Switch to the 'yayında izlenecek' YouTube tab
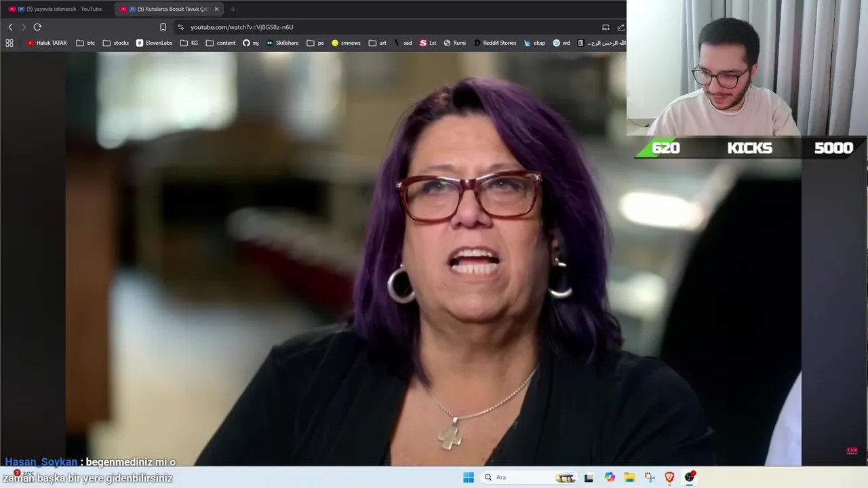This screenshot has width=868, height=488. pos(58,9)
